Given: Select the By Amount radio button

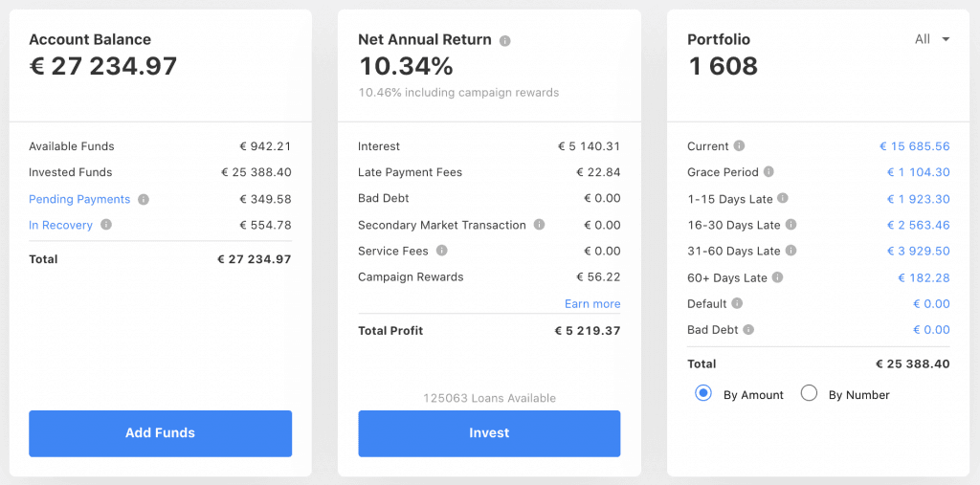Looking at the screenshot, I should [703, 394].
